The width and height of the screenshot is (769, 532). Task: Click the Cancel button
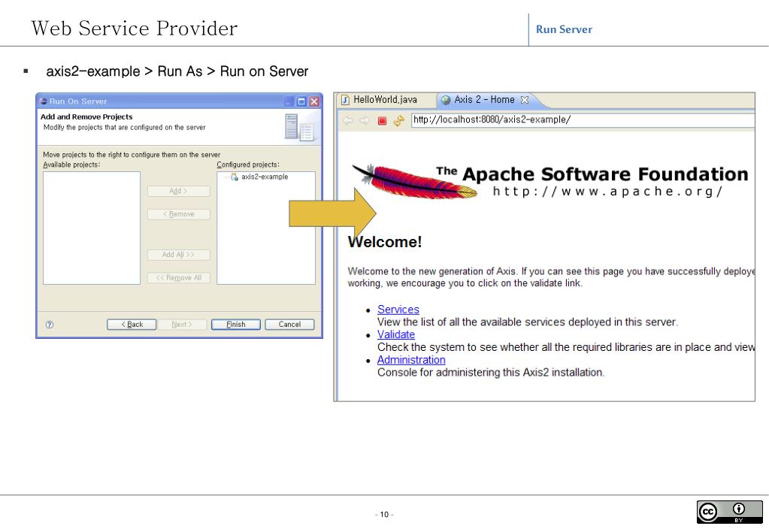pyautogui.click(x=289, y=325)
